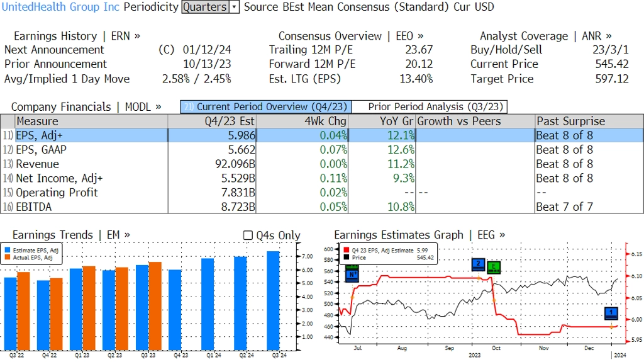
Task: Click the black Price legend swatch
Action: 347,257
